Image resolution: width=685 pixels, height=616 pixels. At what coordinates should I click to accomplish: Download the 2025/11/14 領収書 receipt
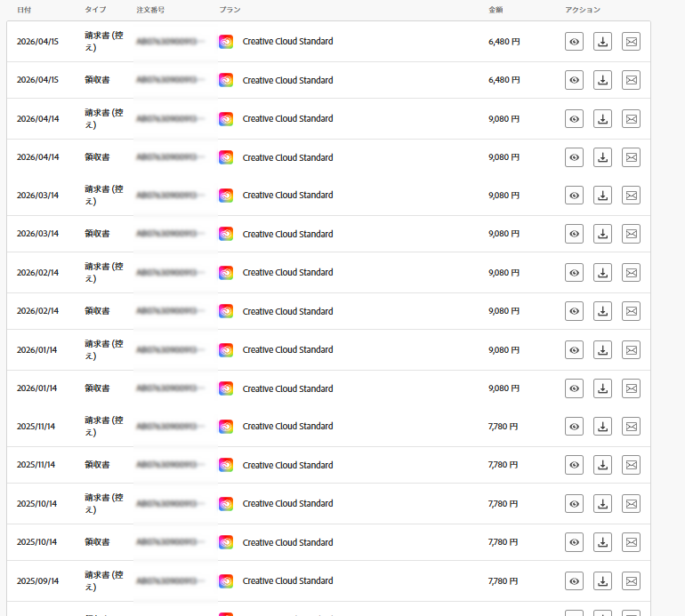coord(602,465)
